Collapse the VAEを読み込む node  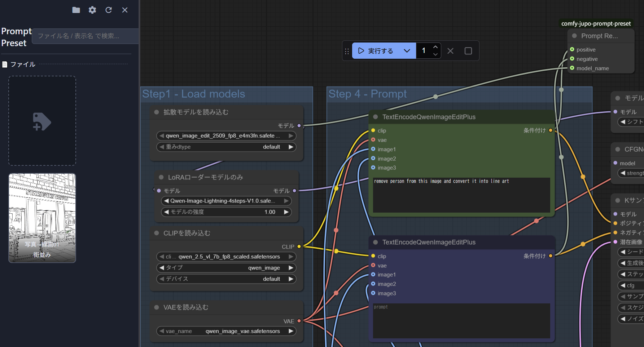157,307
